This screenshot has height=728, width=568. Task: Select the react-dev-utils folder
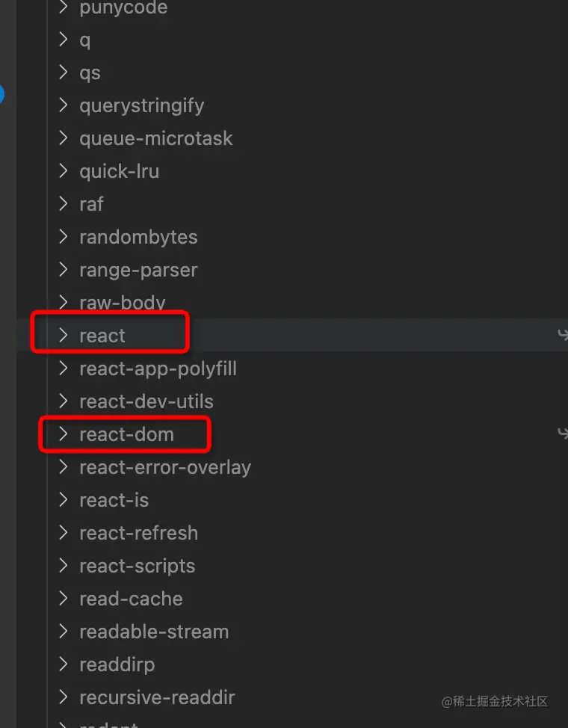(x=146, y=401)
